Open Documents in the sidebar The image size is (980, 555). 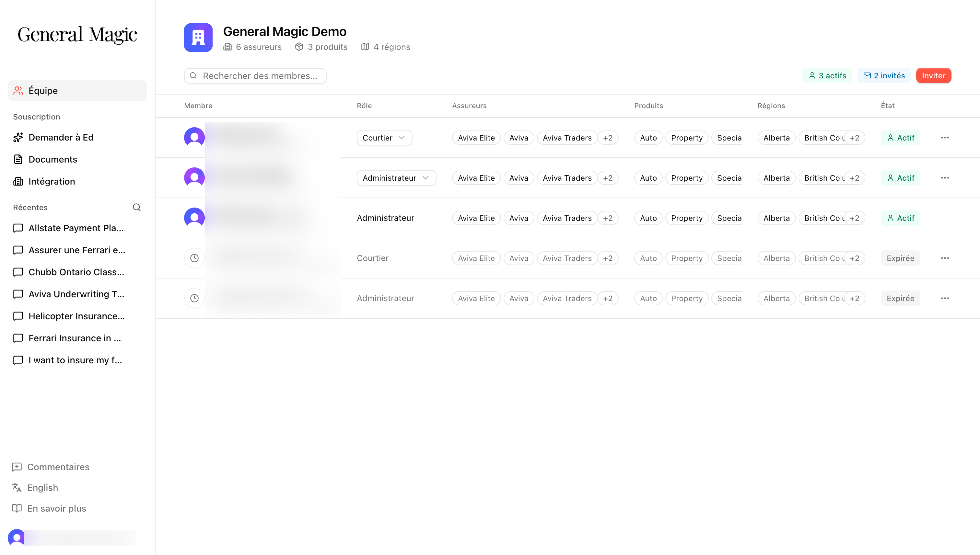click(77, 159)
